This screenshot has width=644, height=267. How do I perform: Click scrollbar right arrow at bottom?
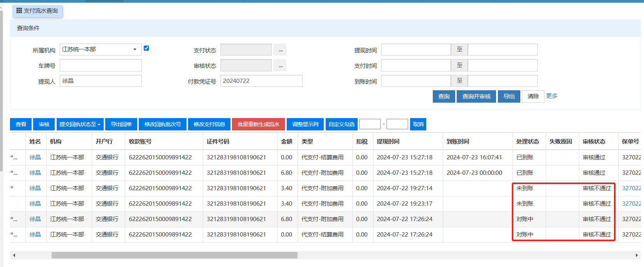coord(637,255)
